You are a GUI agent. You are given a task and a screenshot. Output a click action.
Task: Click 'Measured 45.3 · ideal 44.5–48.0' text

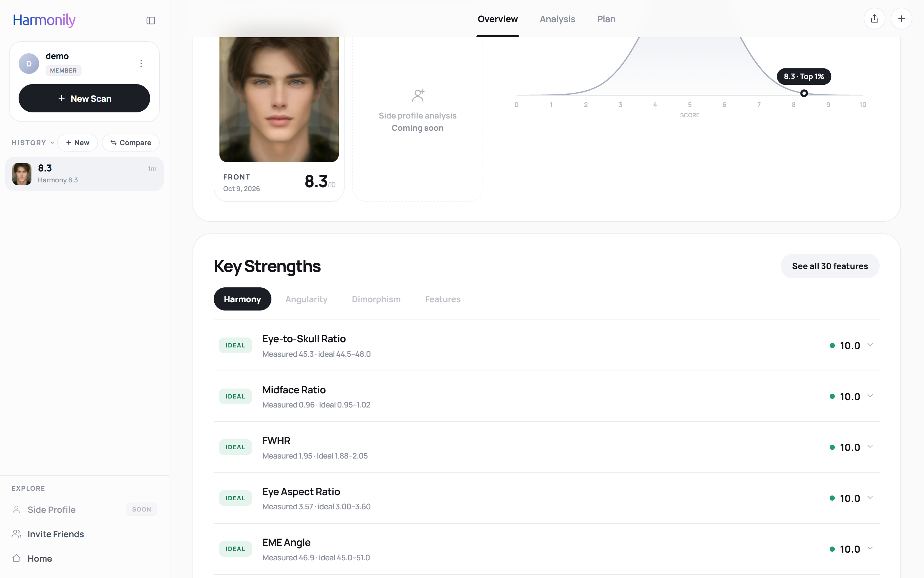pyautogui.click(x=317, y=354)
